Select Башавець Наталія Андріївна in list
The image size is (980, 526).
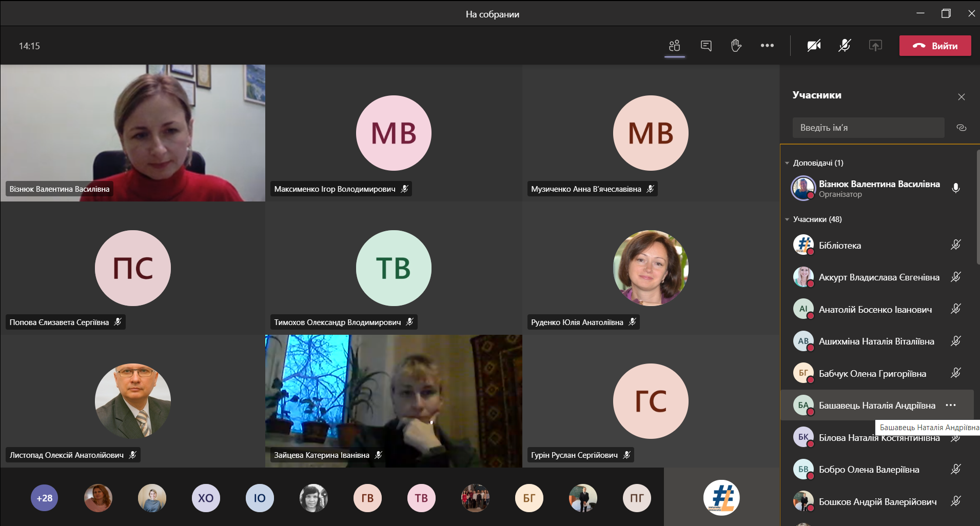(877, 405)
